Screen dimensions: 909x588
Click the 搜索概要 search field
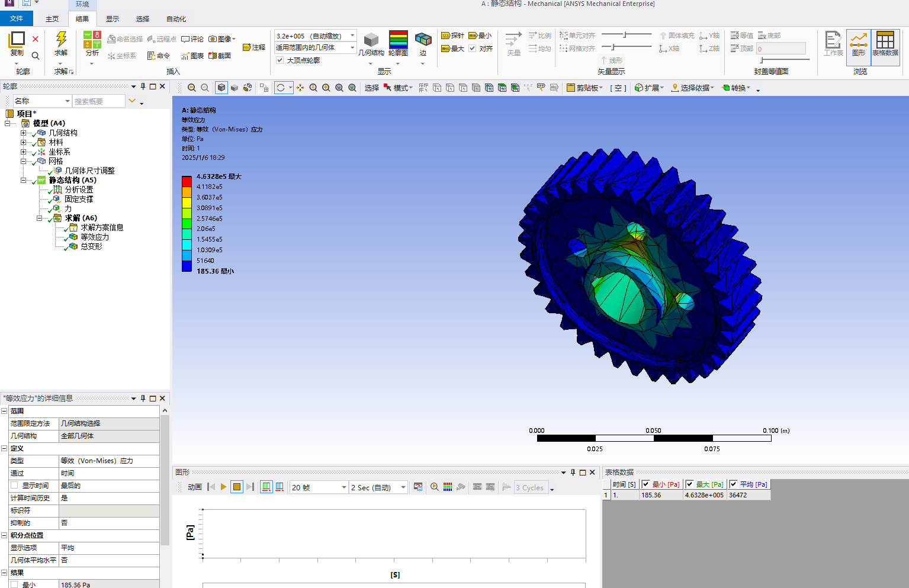pyautogui.click(x=99, y=101)
